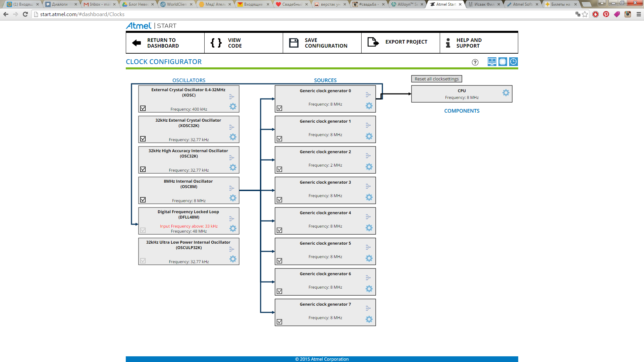Open settings gear for Generic clock generator 3
This screenshot has width=644, height=362.
tap(369, 197)
